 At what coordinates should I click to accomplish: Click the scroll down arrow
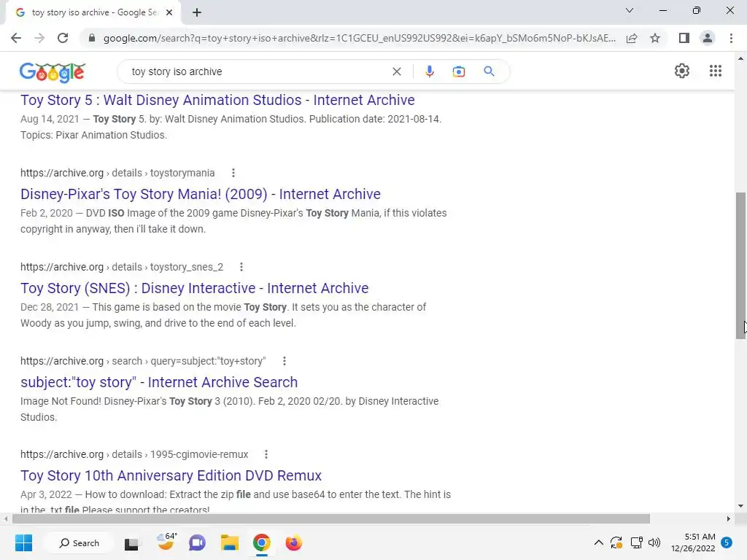click(740, 506)
